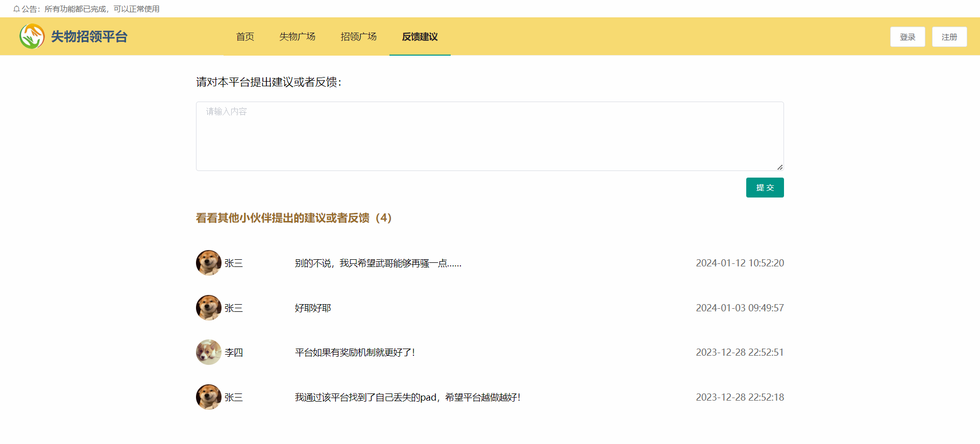Click the heading 看看其他小伙伴提出的建议或者反馈 (4)

(x=294, y=218)
